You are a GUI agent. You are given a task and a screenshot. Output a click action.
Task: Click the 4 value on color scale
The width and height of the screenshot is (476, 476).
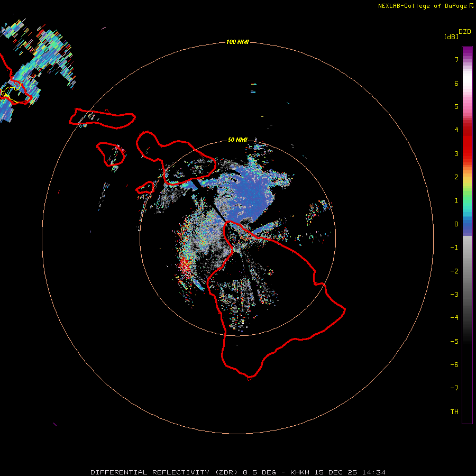click(456, 130)
